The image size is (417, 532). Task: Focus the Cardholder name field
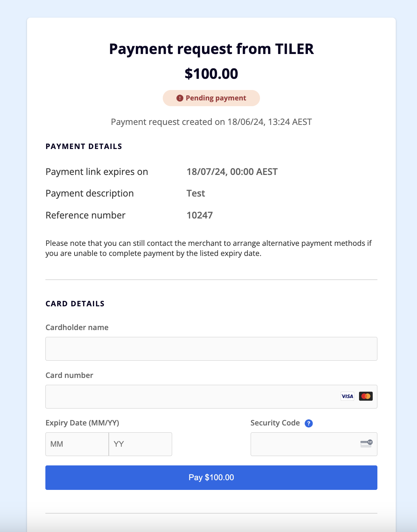[211, 349]
